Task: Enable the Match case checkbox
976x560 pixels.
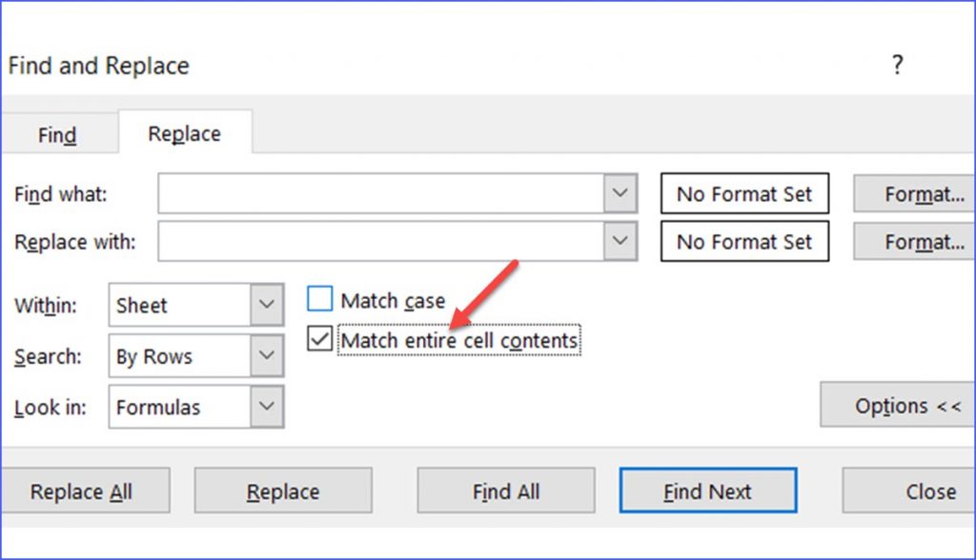Action: (319, 300)
